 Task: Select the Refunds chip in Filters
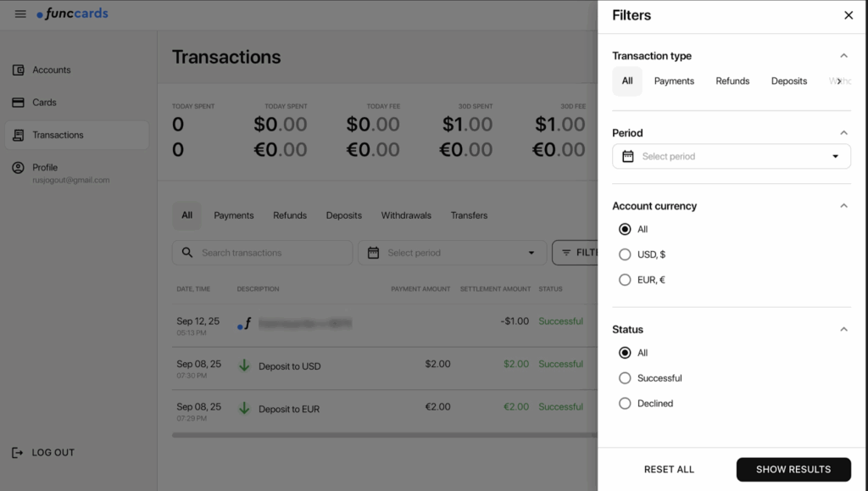732,81
